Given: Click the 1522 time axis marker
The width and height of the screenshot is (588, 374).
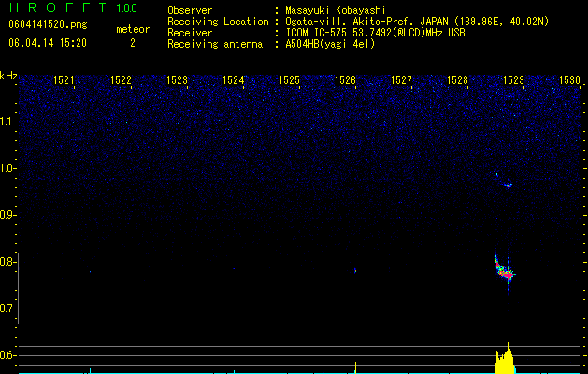Looking at the screenshot, I should pyautogui.click(x=121, y=80).
